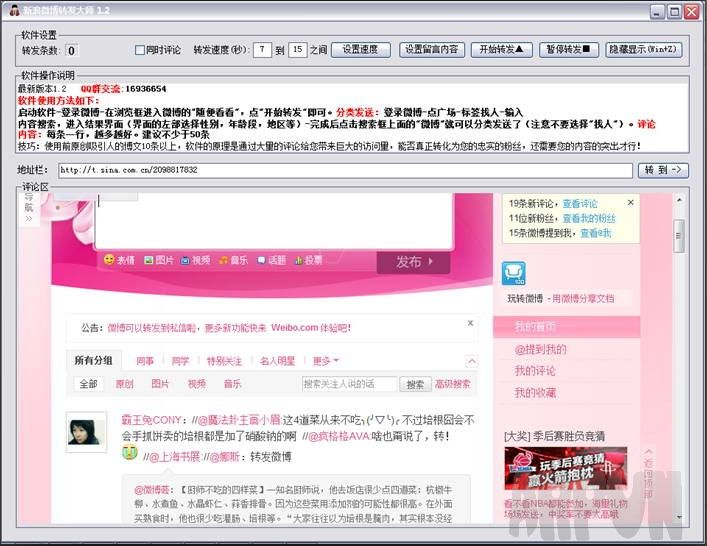The image size is (707, 546).
Task: Open 查看我的粉丝 link
Action: 589,219
